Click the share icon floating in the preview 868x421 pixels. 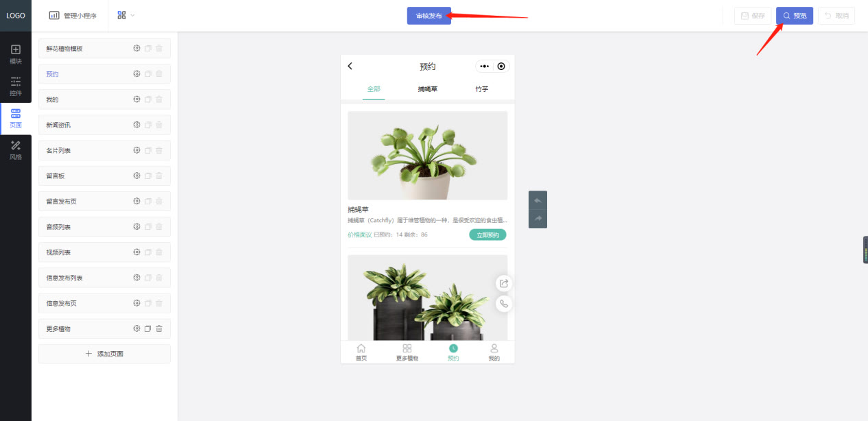504,283
